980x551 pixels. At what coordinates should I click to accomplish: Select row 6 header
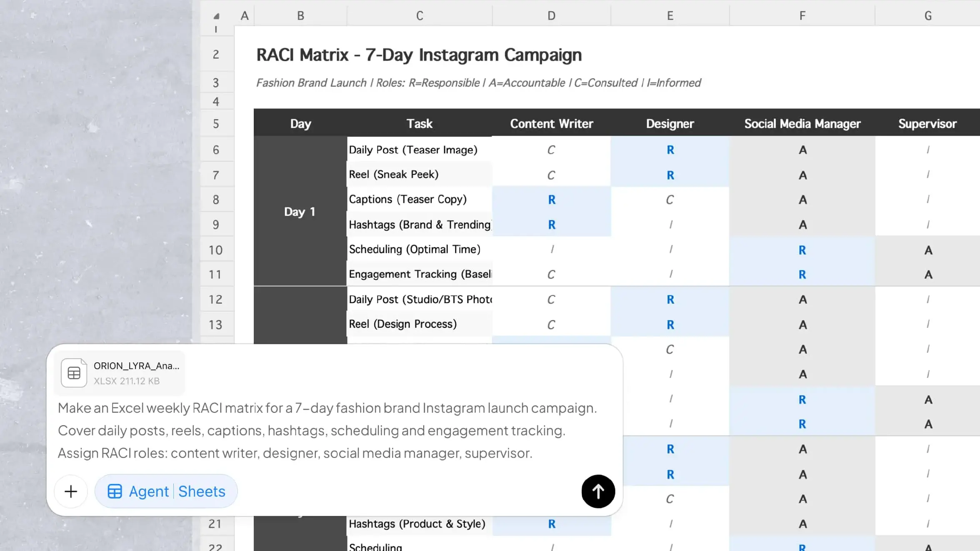(216, 150)
